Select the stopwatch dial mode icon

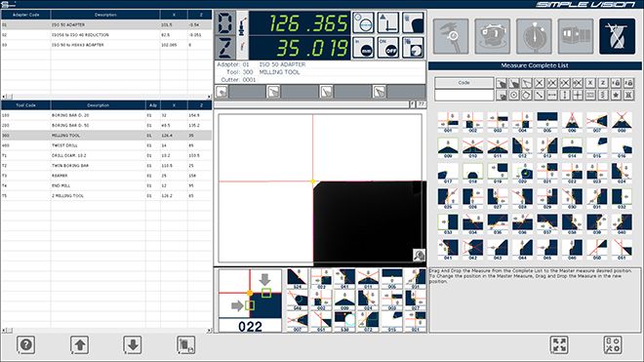point(534,36)
